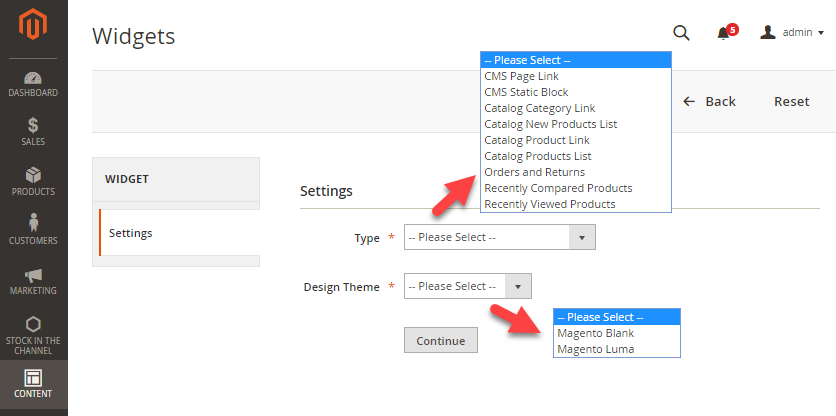The width and height of the screenshot is (836, 416).
Task: Open notifications bell with 5 alerts
Action: tap(724, 33)
